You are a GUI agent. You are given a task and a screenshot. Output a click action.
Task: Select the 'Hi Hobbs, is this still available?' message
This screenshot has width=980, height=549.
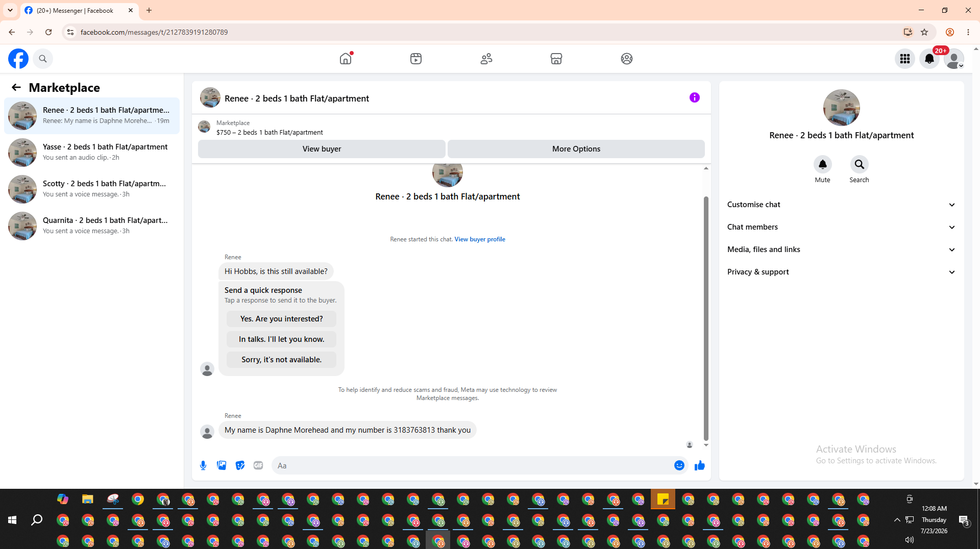[276, 271]
